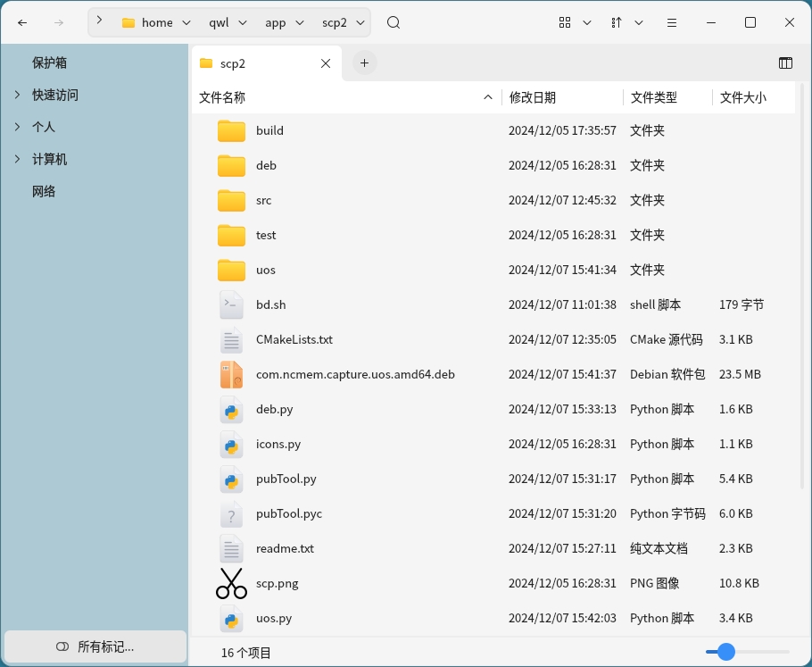812x667 pixels.
Task: Click the 所有标记... button
Action: click(x=95, y=646)
